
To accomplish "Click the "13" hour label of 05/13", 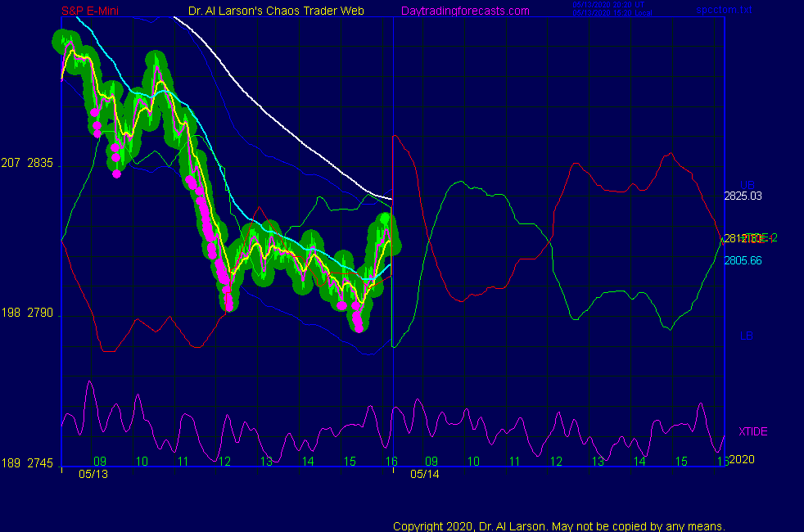I will click(x=266, y=462).
